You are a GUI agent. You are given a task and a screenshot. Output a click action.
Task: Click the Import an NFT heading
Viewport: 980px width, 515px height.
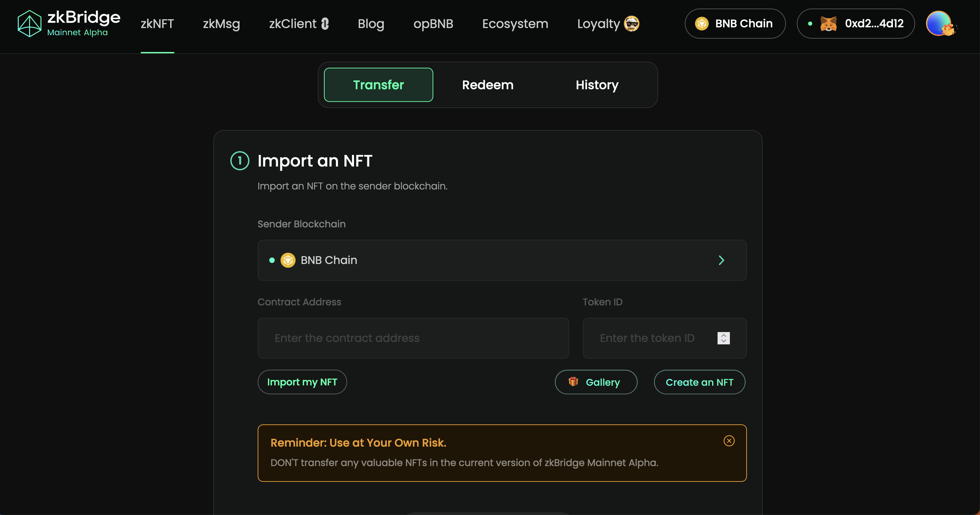click(315, 161)
